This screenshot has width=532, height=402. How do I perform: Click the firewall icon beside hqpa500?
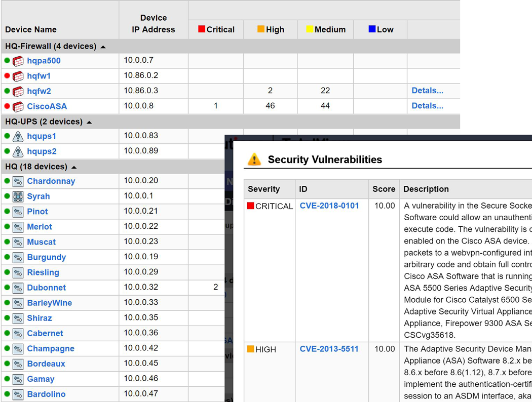[x=18, y=61]
